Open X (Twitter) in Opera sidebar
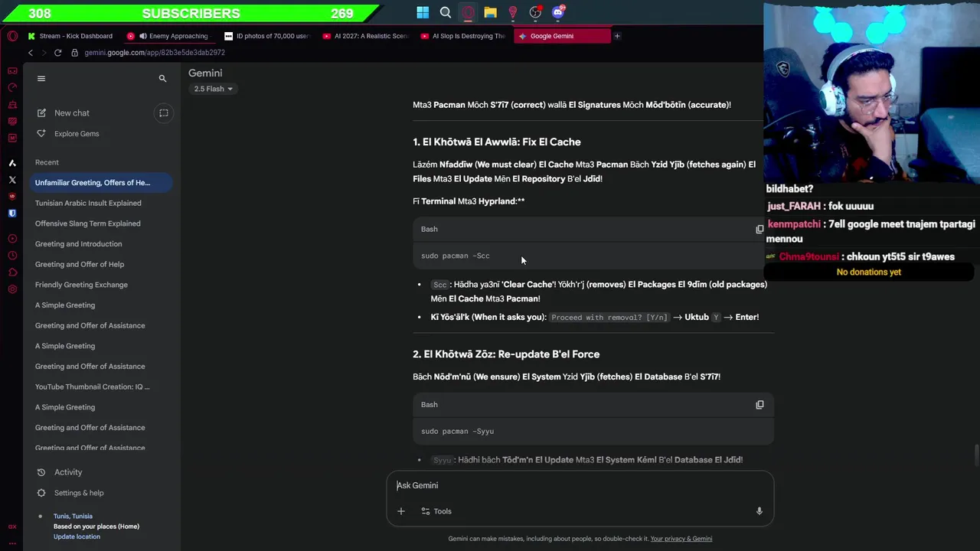980x551 pixels. click(12, 180)
